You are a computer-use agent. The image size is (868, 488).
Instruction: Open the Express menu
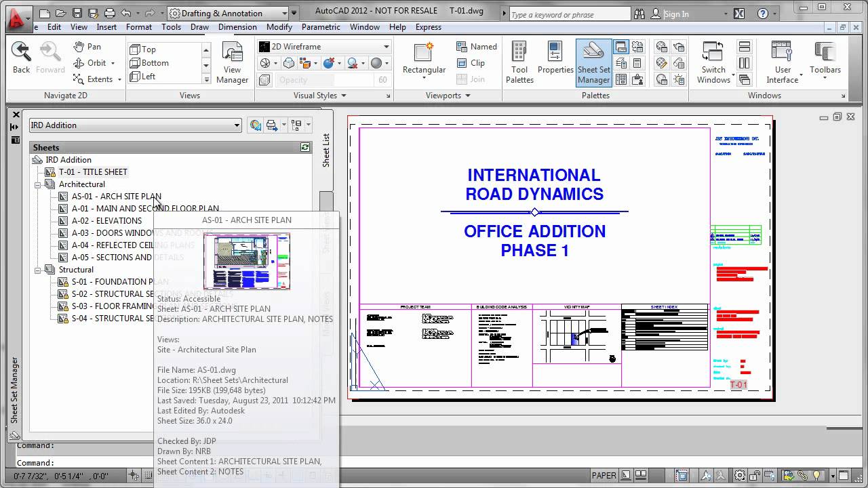(x=429, y=27)
